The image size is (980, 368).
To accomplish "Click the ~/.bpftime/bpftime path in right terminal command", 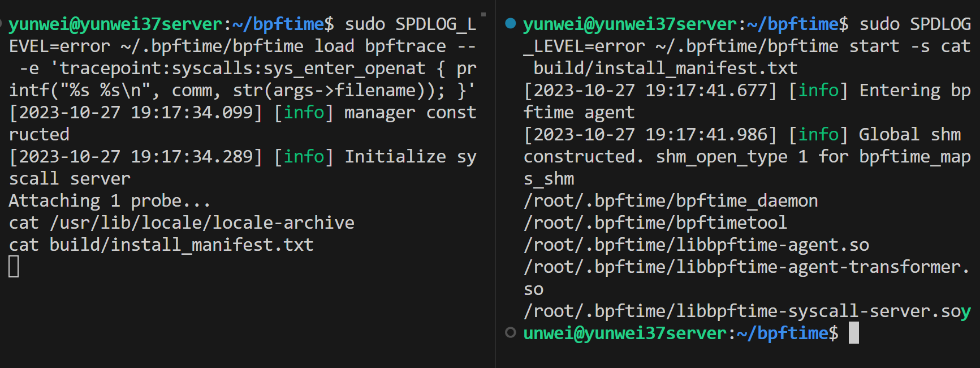I will tap(747, 46).
